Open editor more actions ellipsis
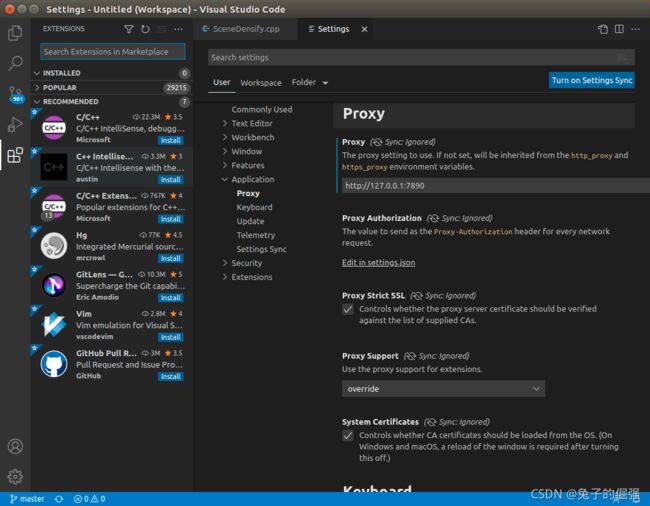The image size is (650, 506). coord(635,29)
